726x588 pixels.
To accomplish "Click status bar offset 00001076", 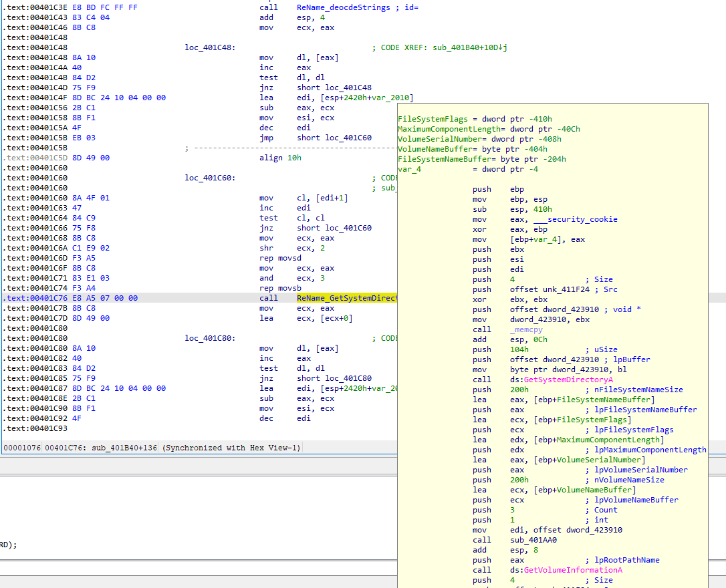I will point(22,448).
